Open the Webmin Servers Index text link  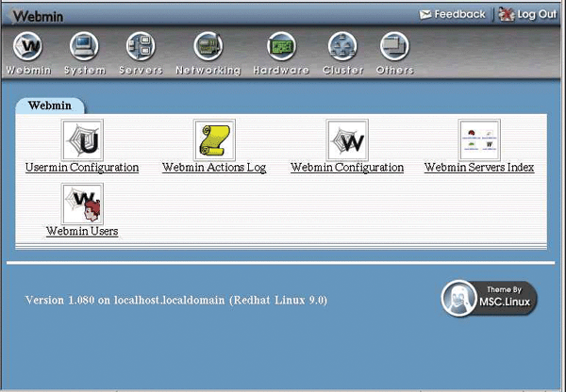479,168
